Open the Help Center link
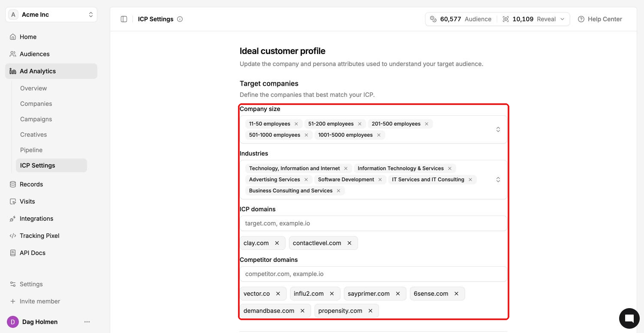This screenshot has height=333, width=644. [600, 19]
